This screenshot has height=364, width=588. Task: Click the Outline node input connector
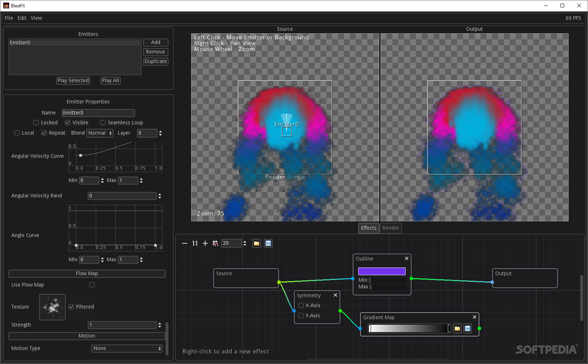point(353,279)
